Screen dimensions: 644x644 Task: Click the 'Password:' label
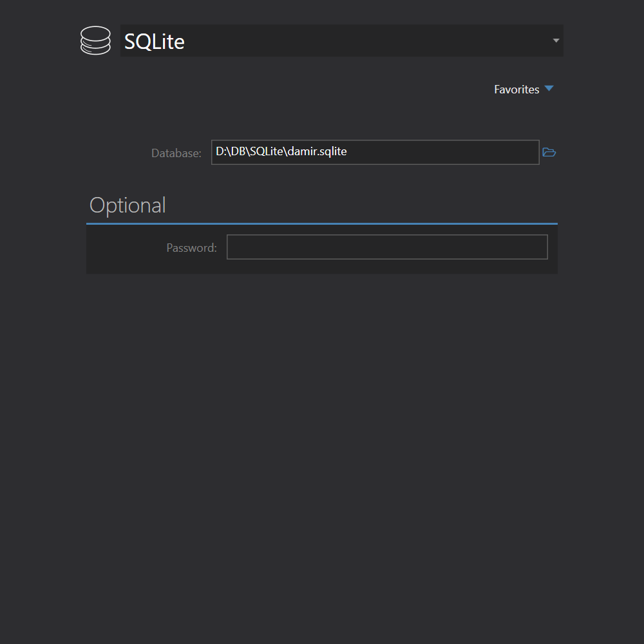pyautogui.click(x=191, y=248)
